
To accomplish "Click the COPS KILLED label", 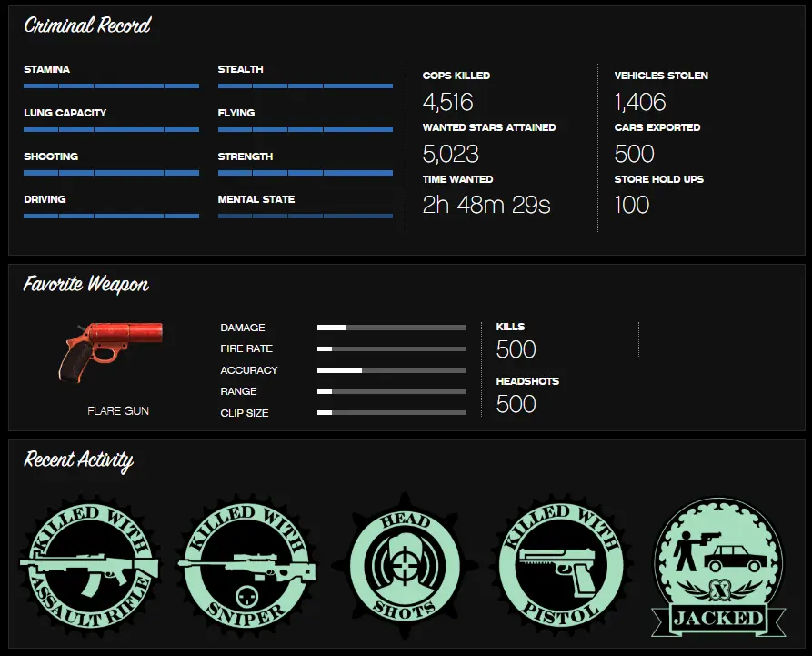I will (456, 76).
